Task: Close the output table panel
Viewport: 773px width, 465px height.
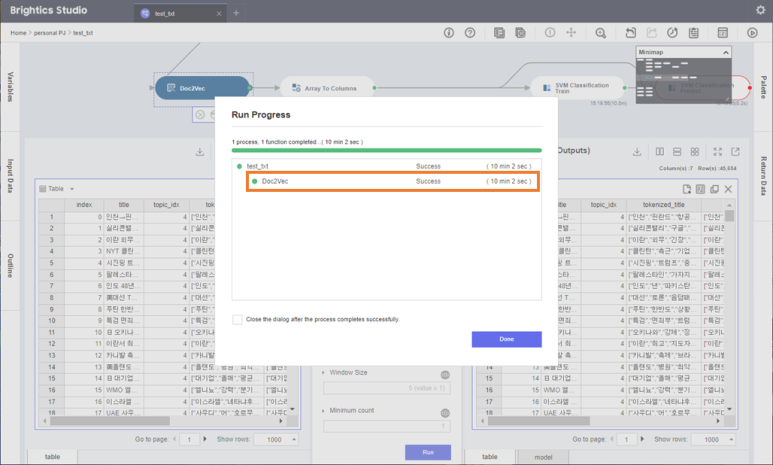Action: [728, 189]
